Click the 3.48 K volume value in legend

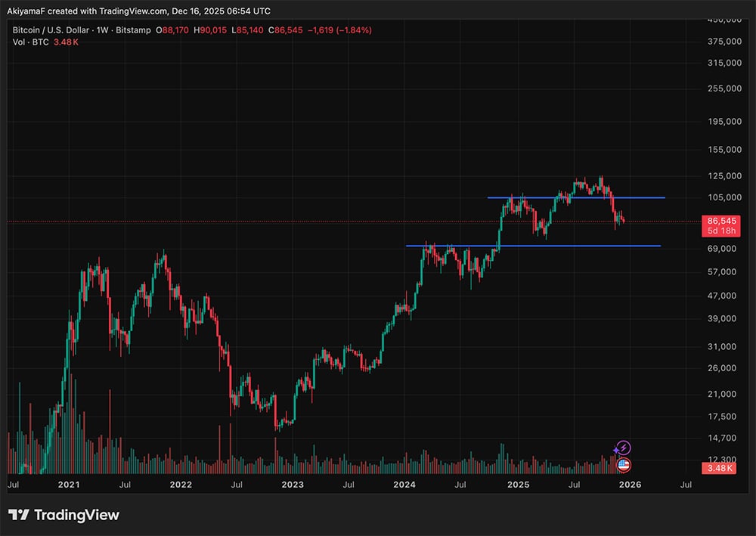coord(66,42)
